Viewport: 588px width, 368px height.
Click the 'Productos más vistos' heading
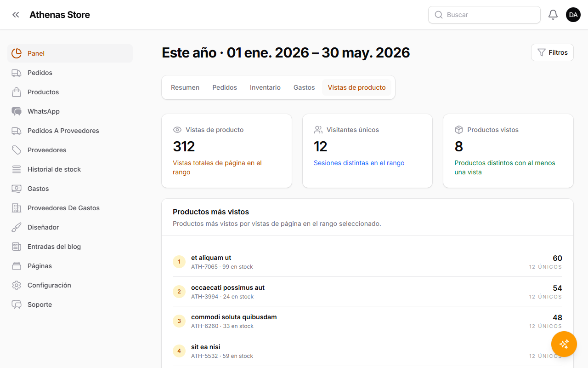click(211, 212)
